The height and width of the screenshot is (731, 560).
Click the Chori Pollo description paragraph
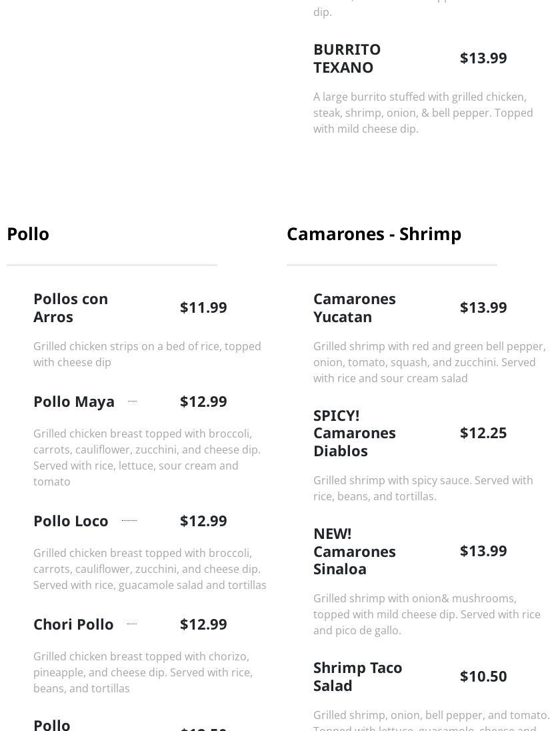(x=143, y=672)
